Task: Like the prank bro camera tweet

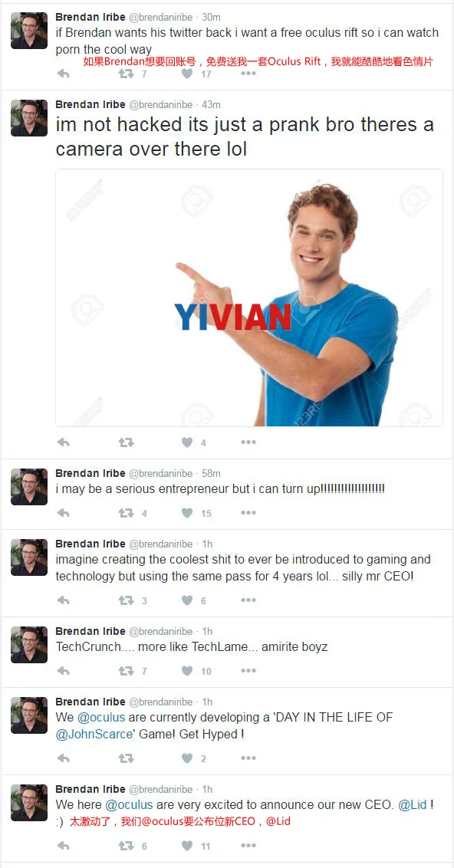Action: point(187,442)
